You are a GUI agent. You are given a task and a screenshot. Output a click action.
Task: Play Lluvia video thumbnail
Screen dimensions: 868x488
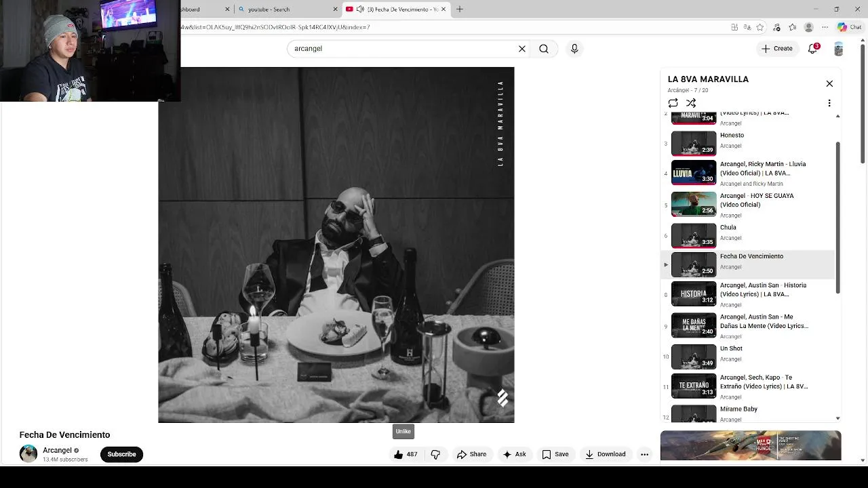pos(694,172)
